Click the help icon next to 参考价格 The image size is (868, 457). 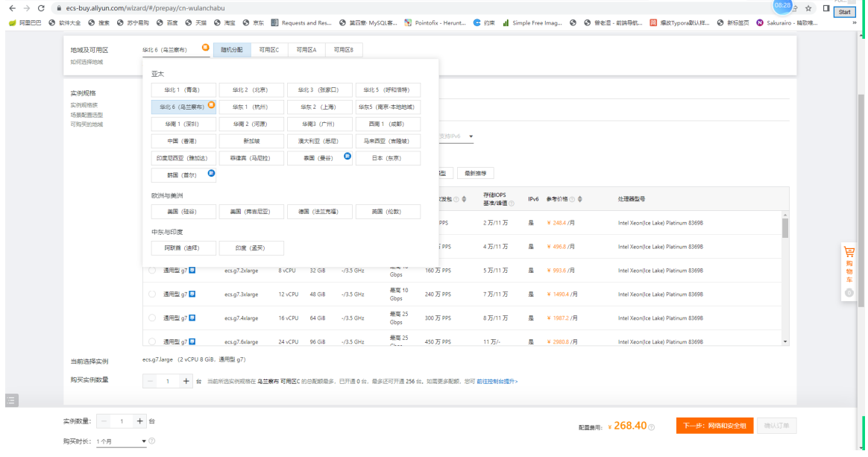(x=572, y=199)
